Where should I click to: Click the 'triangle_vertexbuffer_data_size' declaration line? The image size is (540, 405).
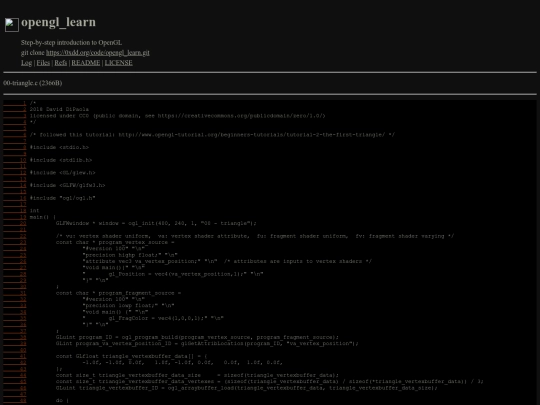pyautogui.click(x=197, y=375)
